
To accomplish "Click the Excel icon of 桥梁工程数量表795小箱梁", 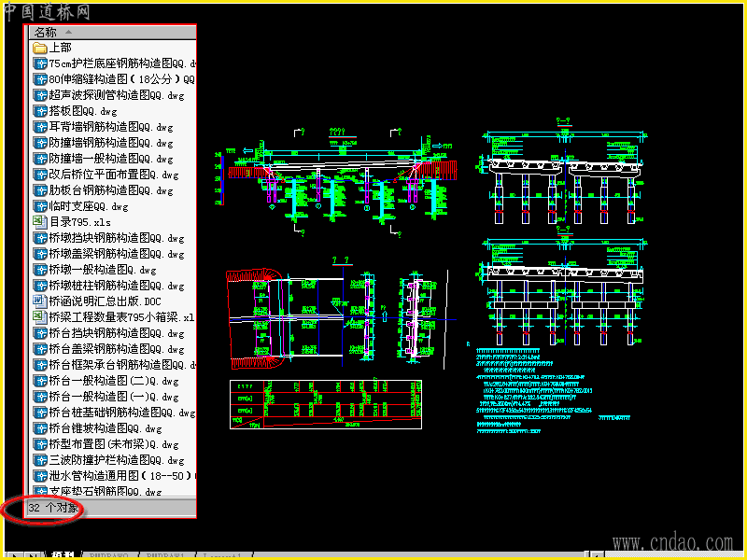I will tap(40, 317).
